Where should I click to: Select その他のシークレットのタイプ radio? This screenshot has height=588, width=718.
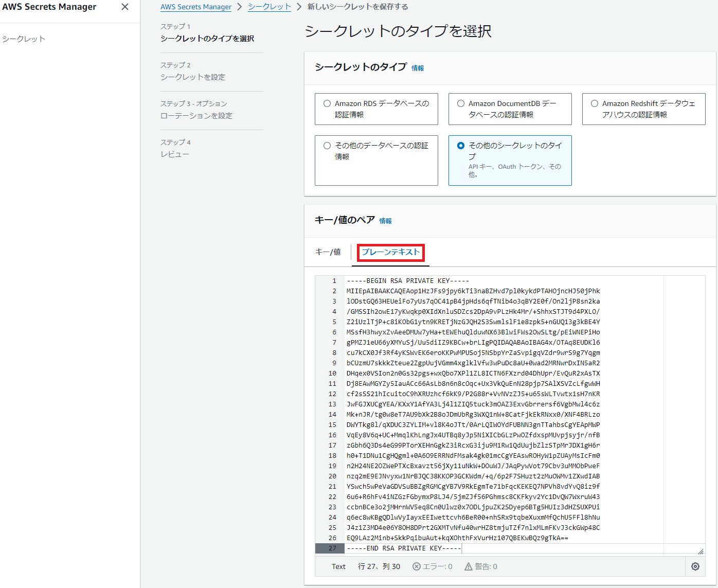tap(461, 146)
